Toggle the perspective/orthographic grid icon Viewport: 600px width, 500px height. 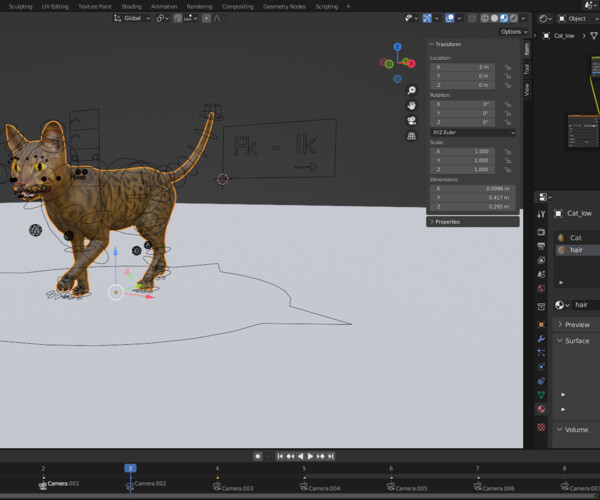pyautogui.click(x=411, y=136)
